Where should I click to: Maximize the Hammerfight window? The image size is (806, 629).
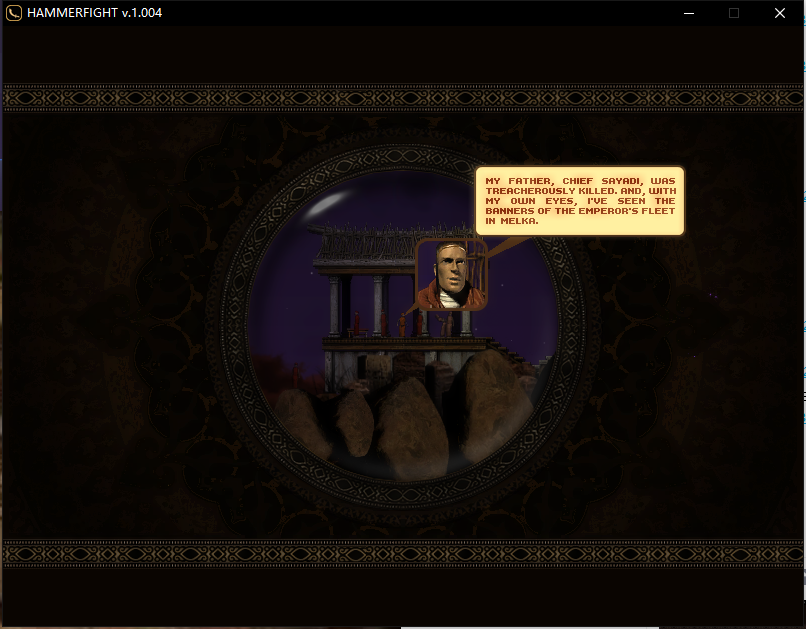(x=734, y=13)
